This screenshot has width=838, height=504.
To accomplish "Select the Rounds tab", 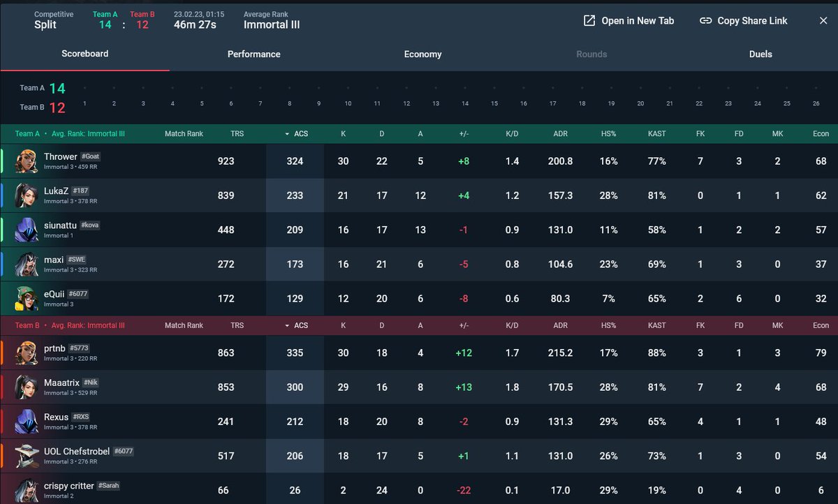I will (591, 54).
